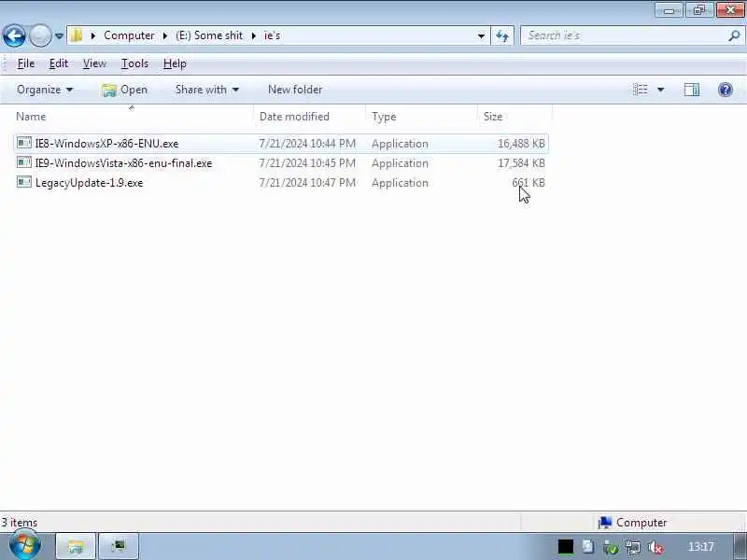This screenshot has height=560, width=747.
Task: Click the 10:47 PM date cell
Action: (307, 182)
